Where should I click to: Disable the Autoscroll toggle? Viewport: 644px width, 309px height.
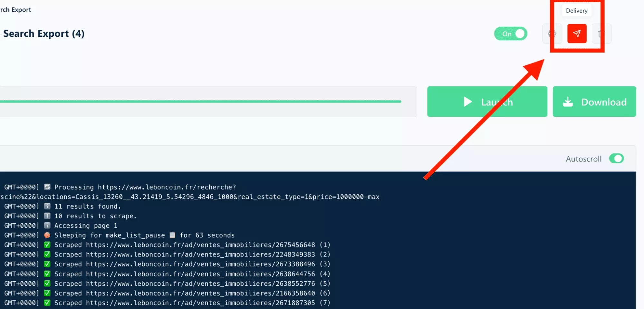click(x=616, y=159)
